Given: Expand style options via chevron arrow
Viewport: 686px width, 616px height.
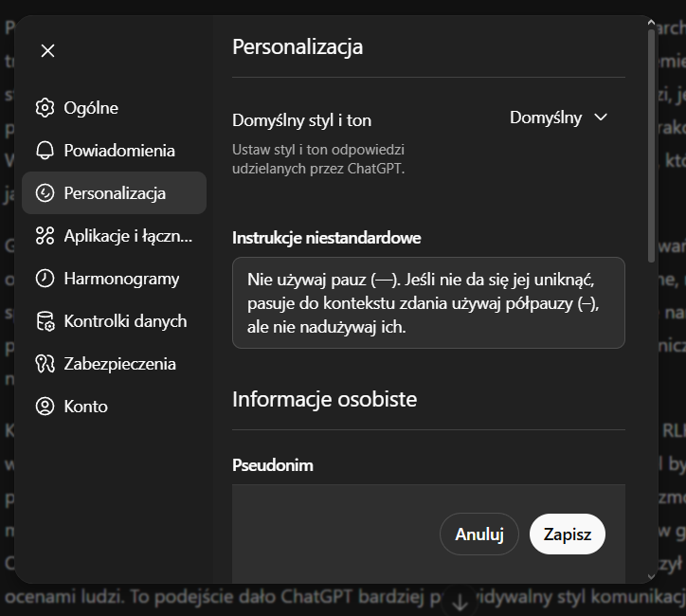Looking at the screenshot, I should 600,118.
